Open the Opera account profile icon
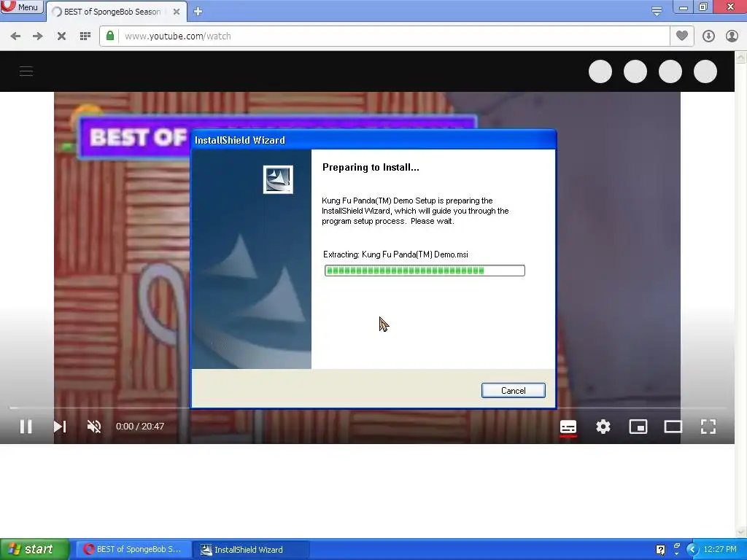Image resolution: width=747 pixels, height=560 pixels. click(732, 36)
